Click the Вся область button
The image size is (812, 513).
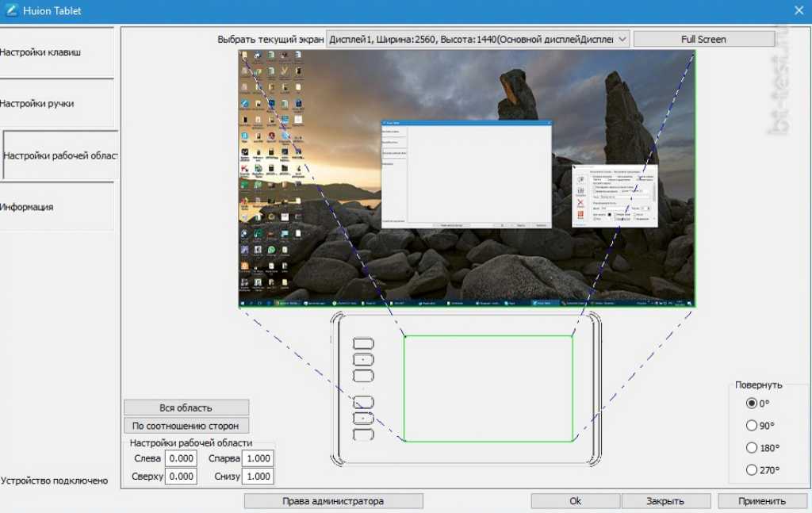(186, 408)
